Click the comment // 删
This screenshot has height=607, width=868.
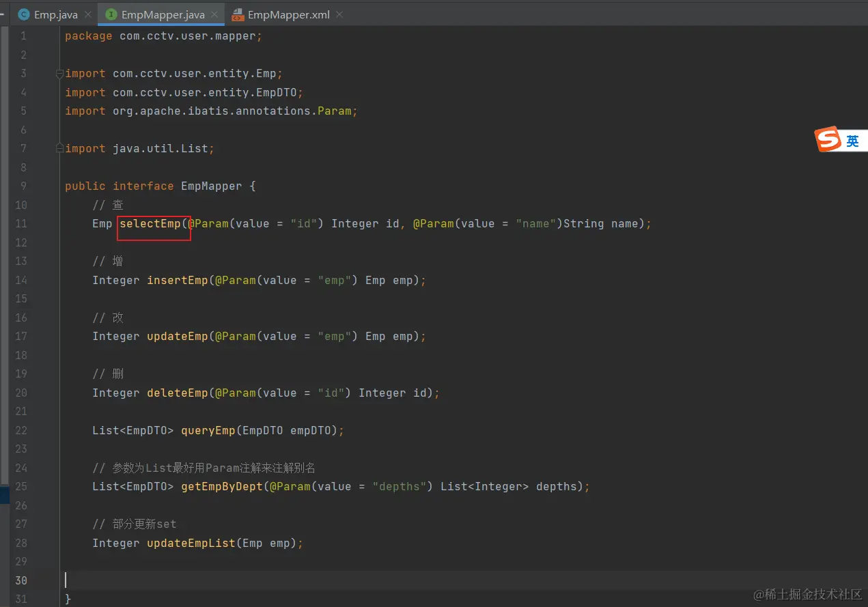(108, 373)
